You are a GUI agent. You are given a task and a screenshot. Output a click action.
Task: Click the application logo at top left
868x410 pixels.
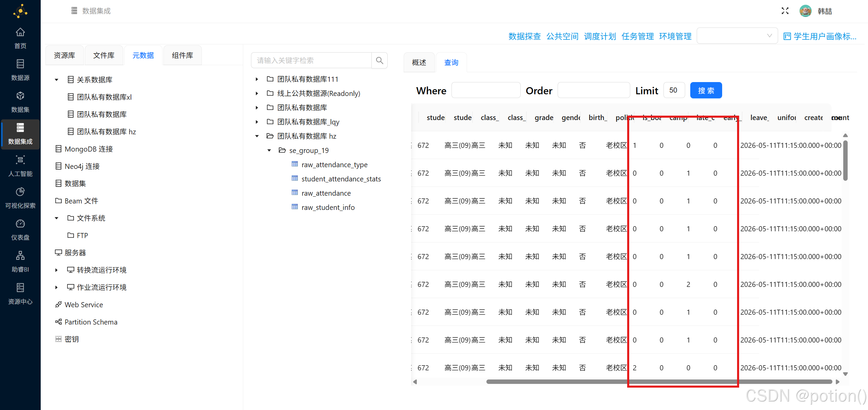pos(20,11)
